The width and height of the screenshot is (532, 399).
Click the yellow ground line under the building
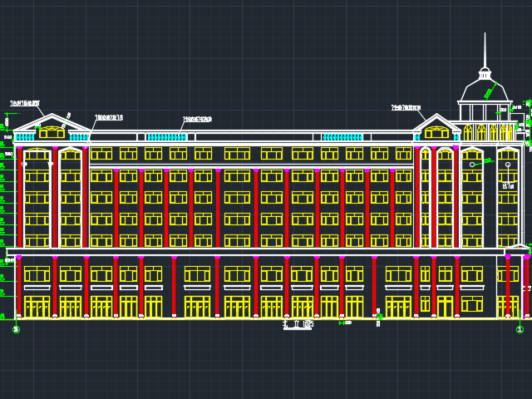266,318
